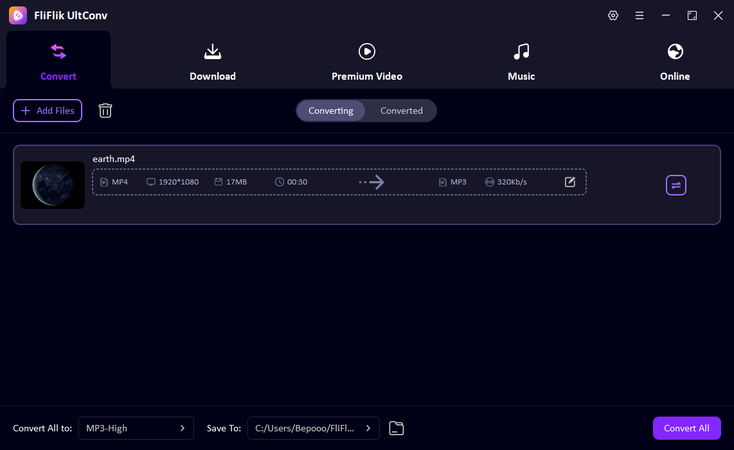Go to the Music tab
This screenshot has width=734, height=450.
[521, 61]
